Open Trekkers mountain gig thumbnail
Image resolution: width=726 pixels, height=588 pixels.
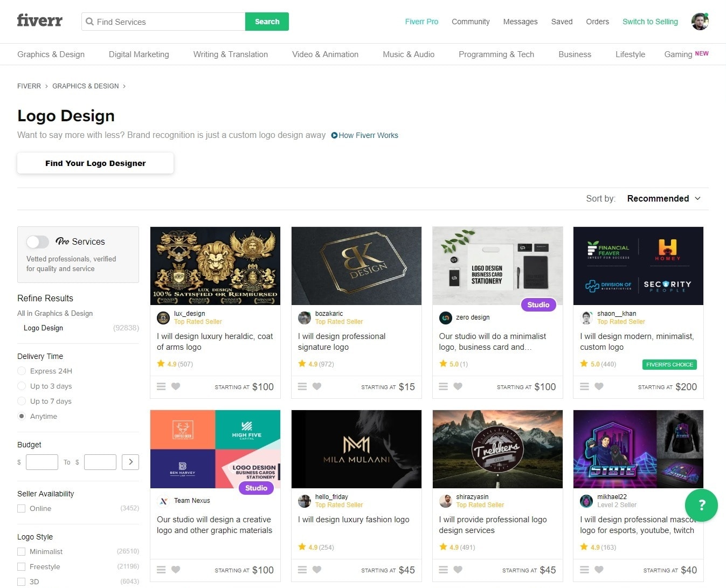[497, 449]
